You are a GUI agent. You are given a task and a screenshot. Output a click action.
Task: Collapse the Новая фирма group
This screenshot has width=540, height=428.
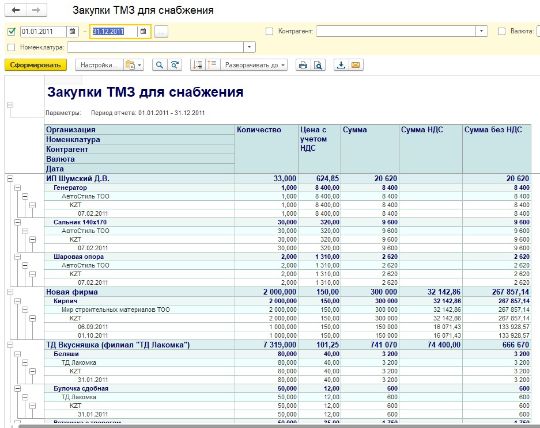10,292
